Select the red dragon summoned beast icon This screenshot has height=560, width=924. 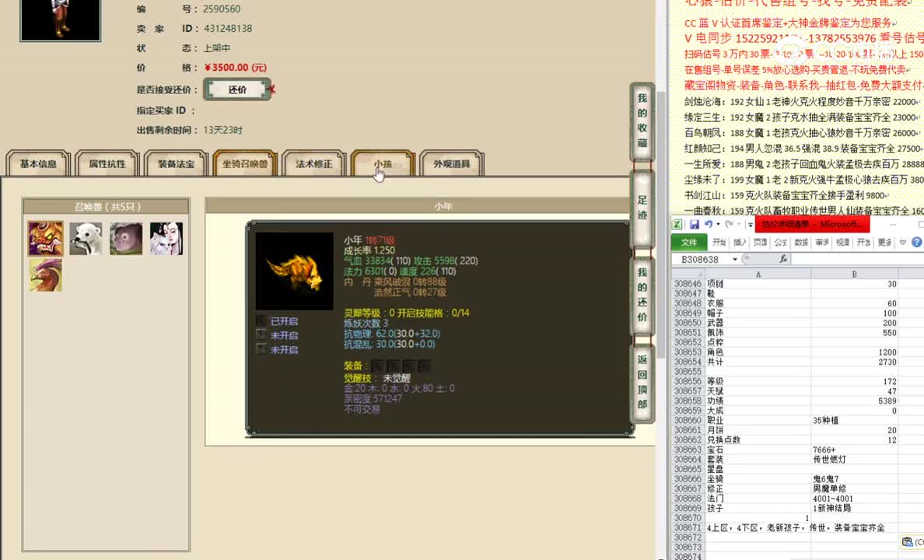[44, 274]
